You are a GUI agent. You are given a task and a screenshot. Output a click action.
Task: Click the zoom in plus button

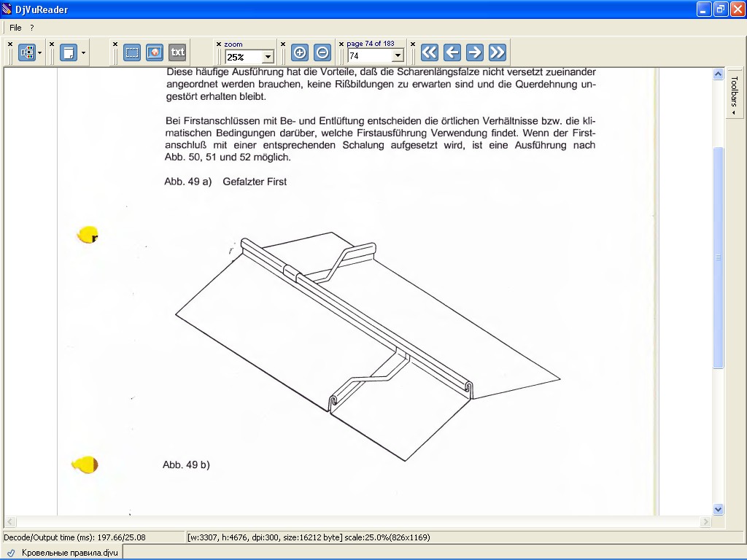[x=300, y=52]
